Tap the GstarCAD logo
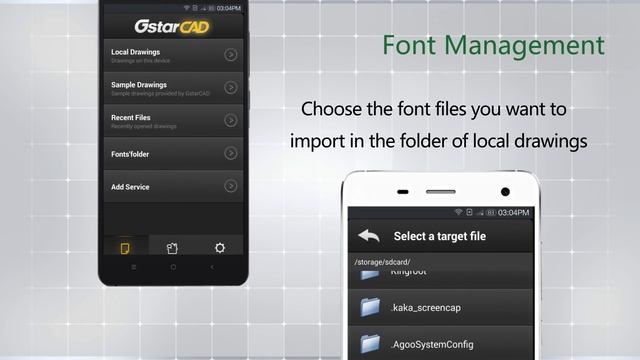The height and width of the screenshot is (360, 640). coord(172,27)
